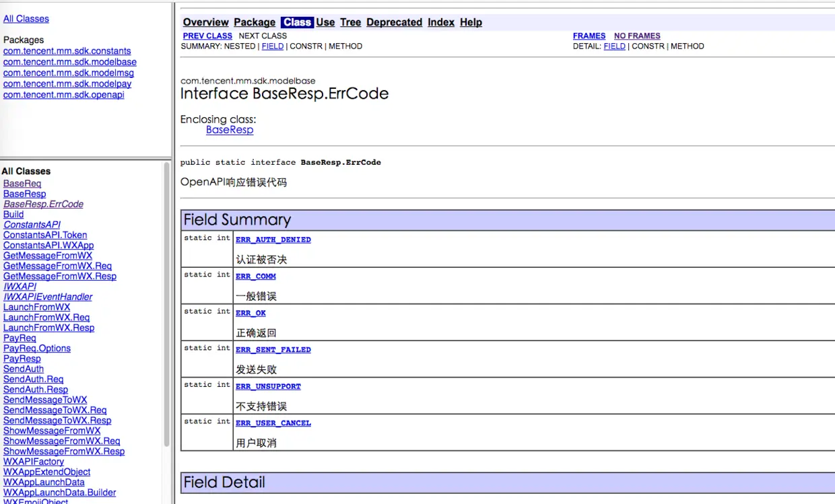Image resolution: width=835 pixels, height=504 pixels.
Task: Open the LaunchFromWX class
Action: pos(36,308)
